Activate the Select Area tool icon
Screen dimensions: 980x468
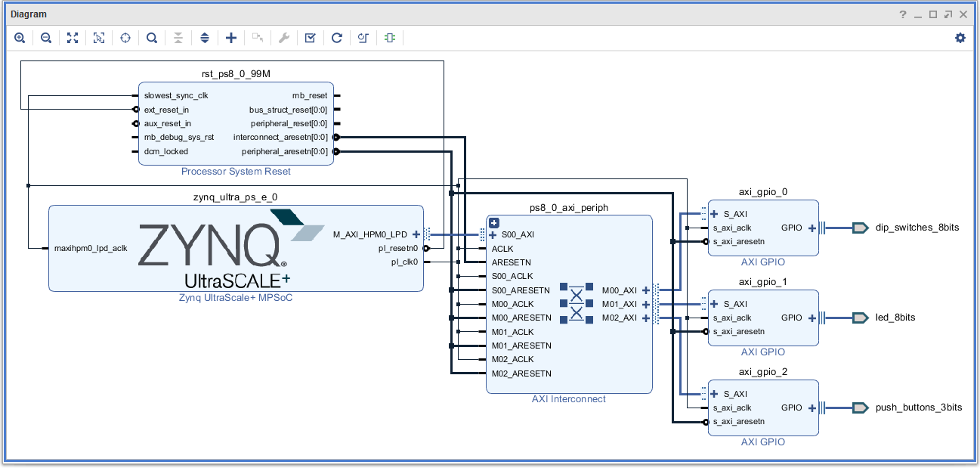pos(99,38)
